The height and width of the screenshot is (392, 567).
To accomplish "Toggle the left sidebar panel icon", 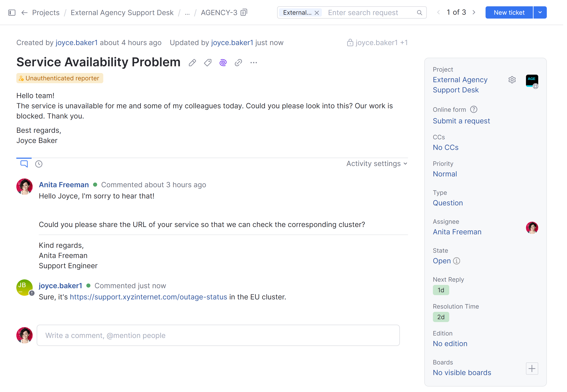I will click(x=12, y=12).
